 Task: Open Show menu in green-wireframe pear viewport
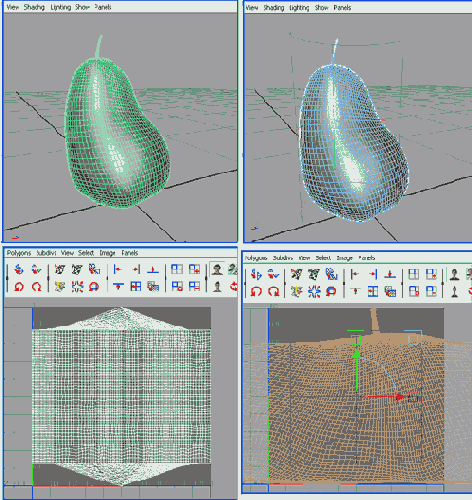click(83, 7)
